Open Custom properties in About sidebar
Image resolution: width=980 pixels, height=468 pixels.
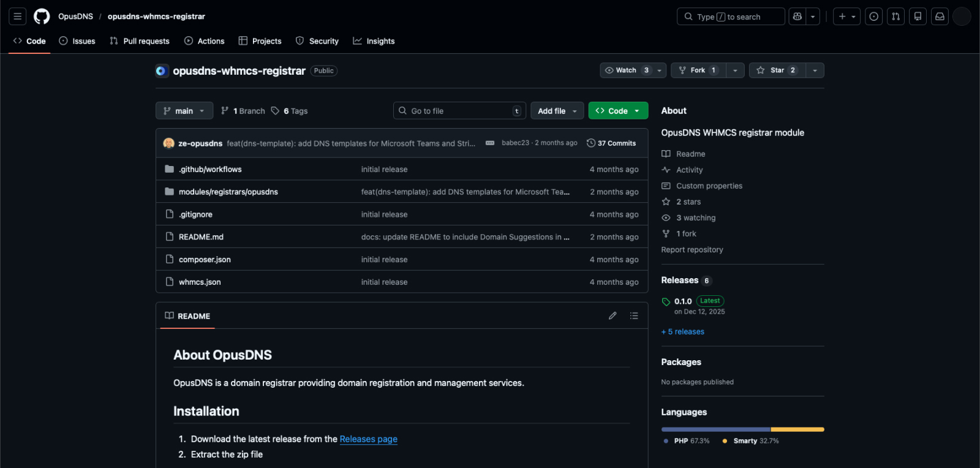click(702, 186)
